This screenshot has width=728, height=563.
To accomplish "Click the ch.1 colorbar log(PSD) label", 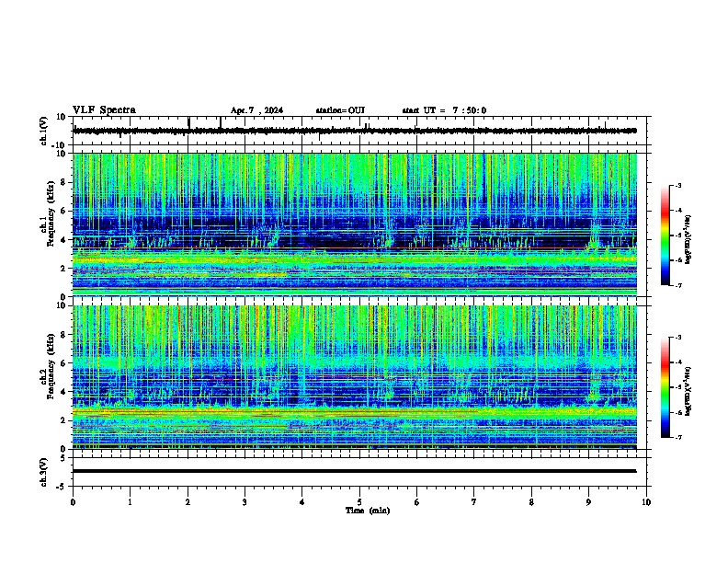I will tap(688, 239).
